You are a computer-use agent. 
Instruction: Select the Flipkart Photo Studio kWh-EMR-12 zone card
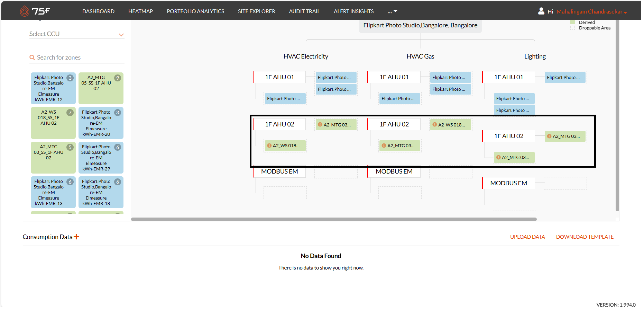coord(53,88)
